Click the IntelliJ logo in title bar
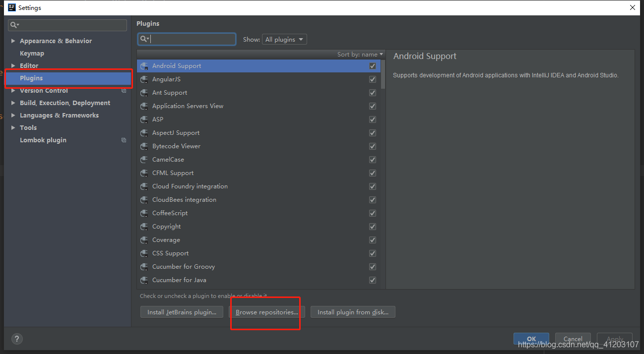 coord(12,7)
